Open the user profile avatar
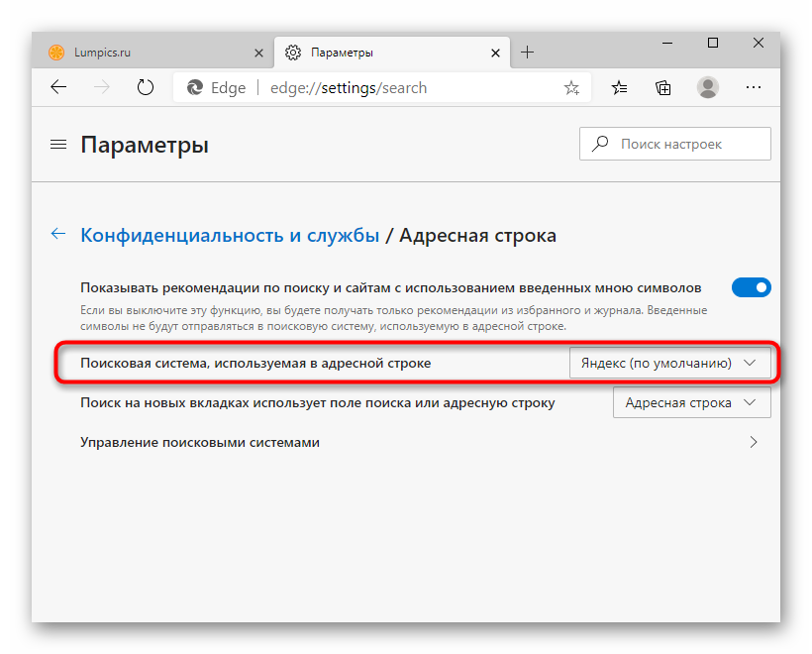The height and width of the screenshot is (654, 812). pos(707,87)
